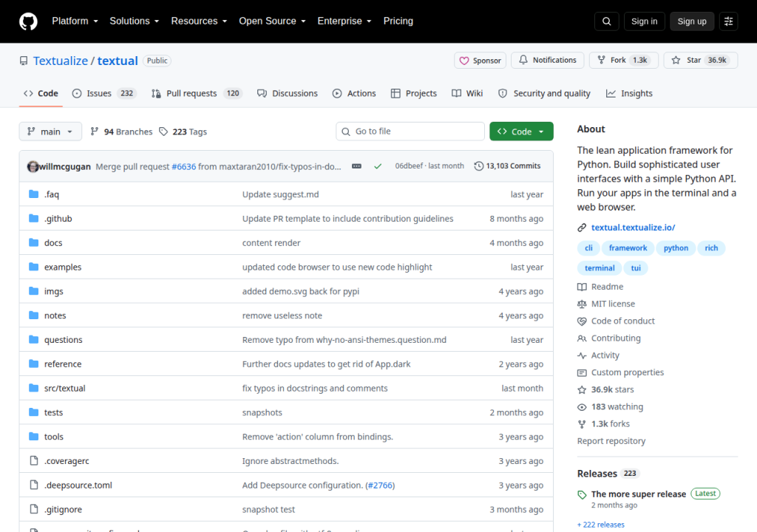Click the folder icon for .github
The width and height of the screenshot is (757, 532).
(x=34, y=218)
